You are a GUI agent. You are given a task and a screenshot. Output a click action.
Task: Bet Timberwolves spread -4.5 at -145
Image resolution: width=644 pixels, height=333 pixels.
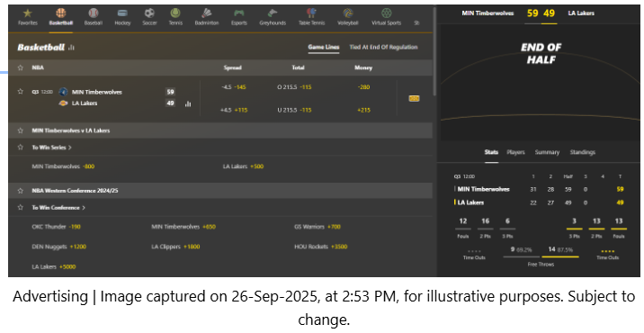[233, 87]
